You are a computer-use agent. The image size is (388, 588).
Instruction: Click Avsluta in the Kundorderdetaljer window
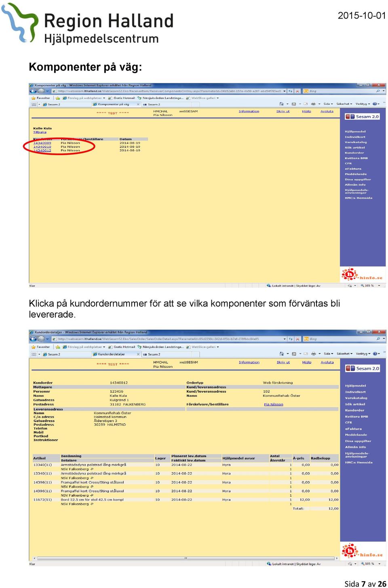pyautogui.click(x=327, y=362)
